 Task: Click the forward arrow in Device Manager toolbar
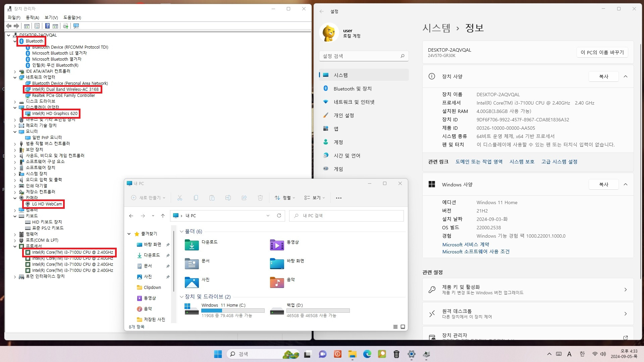point(16,26)
